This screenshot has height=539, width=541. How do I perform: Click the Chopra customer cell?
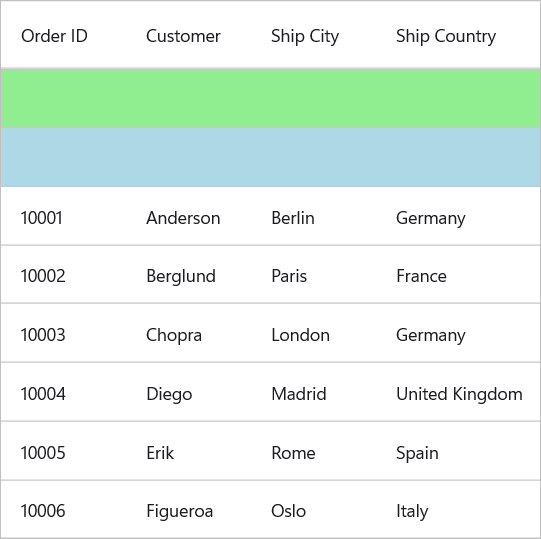click(188, 333)
